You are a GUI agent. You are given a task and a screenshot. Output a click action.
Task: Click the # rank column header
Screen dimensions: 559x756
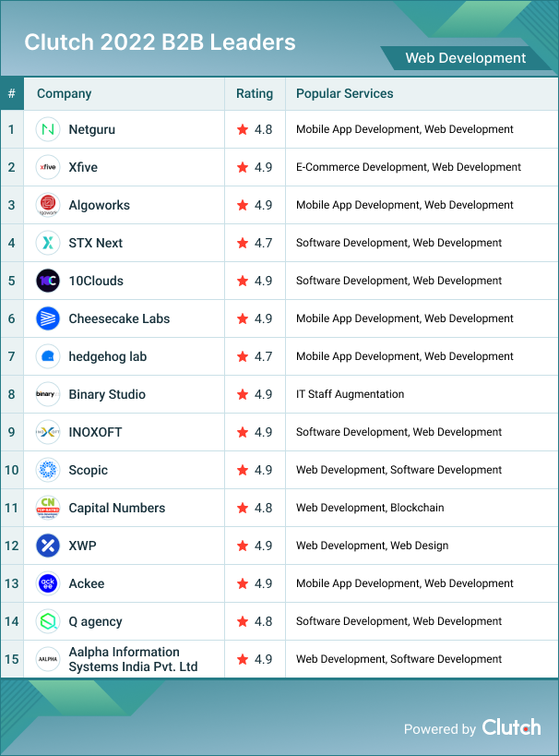[x=12, y=93]
